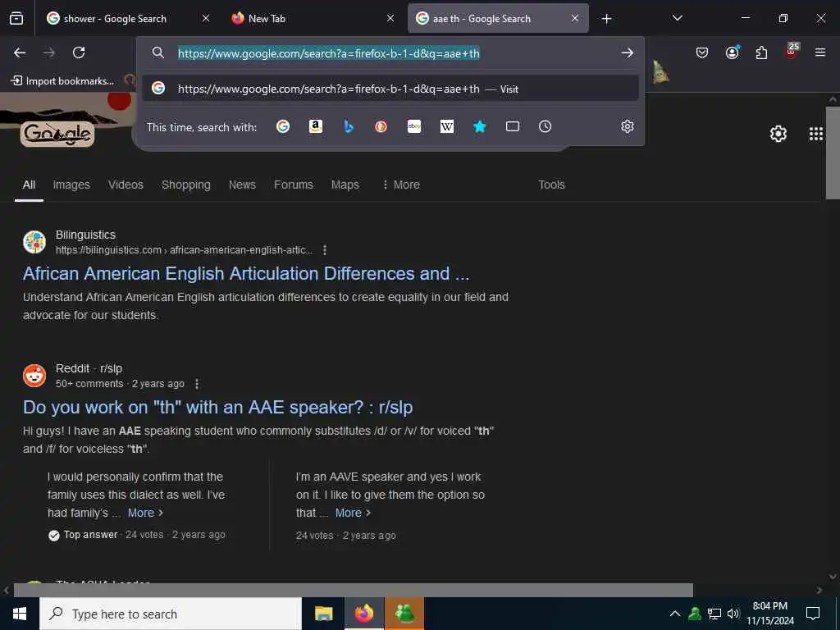Search history using the clock icon
840x630 pixels.
point(545,126)
